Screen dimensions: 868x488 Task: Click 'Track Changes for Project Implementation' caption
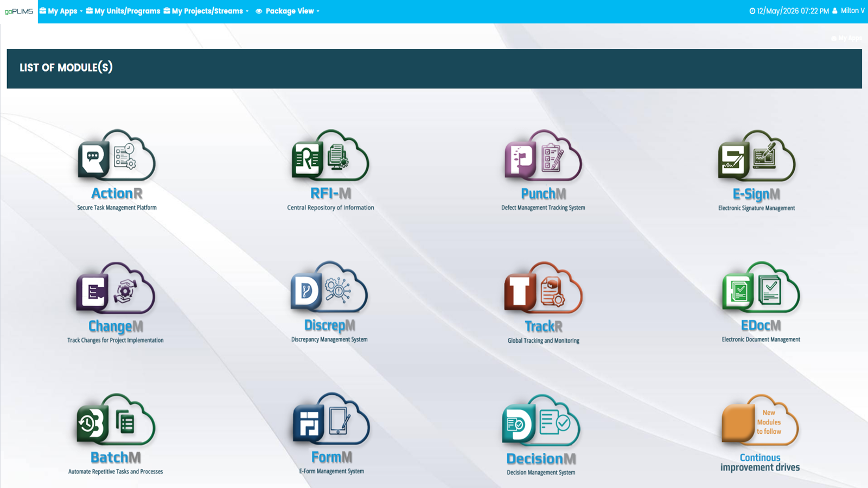coord(116,341)
